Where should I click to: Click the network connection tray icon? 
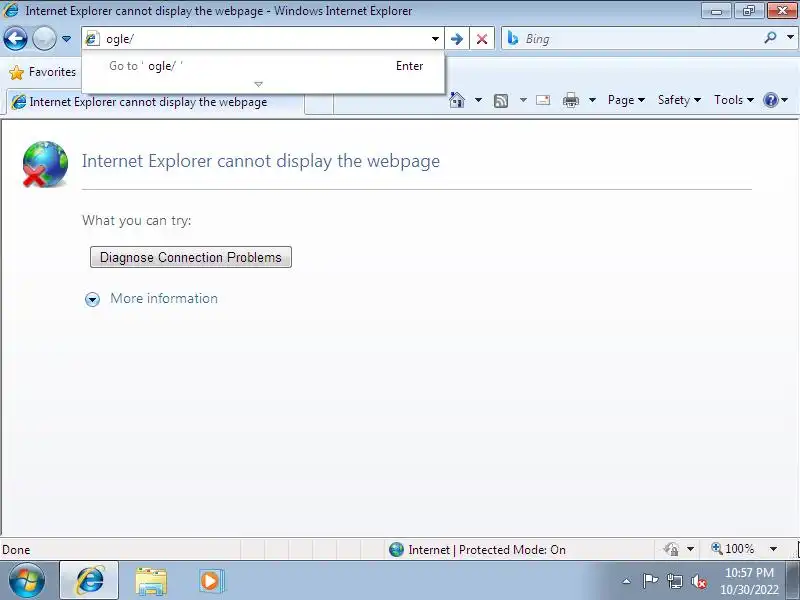tap(675, 581)
